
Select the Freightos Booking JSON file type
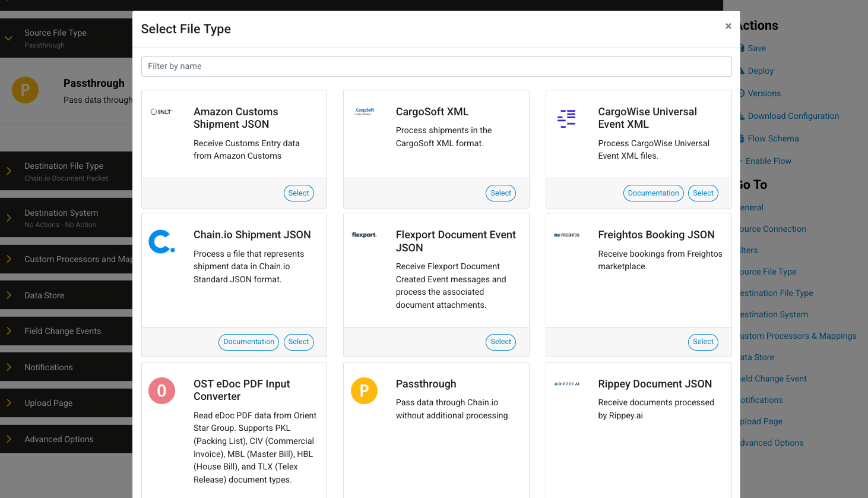(703, 342)
